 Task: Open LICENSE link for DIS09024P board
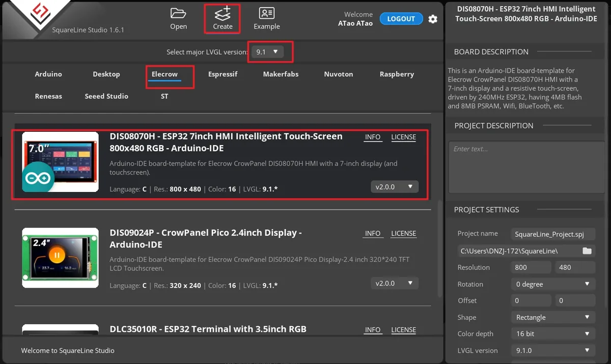tap(404, 233)
